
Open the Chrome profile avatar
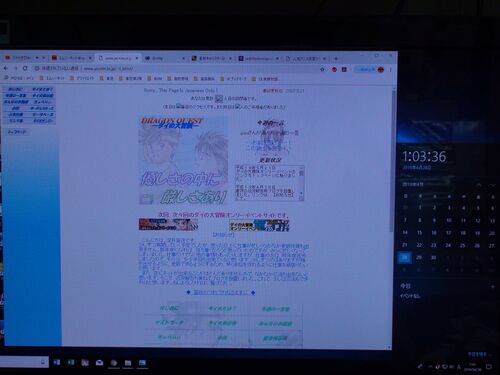(381, 70)
